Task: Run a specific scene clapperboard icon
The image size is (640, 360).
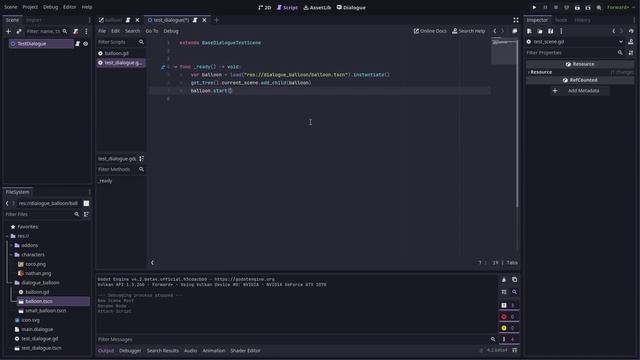Action: (x=588, y=7)
